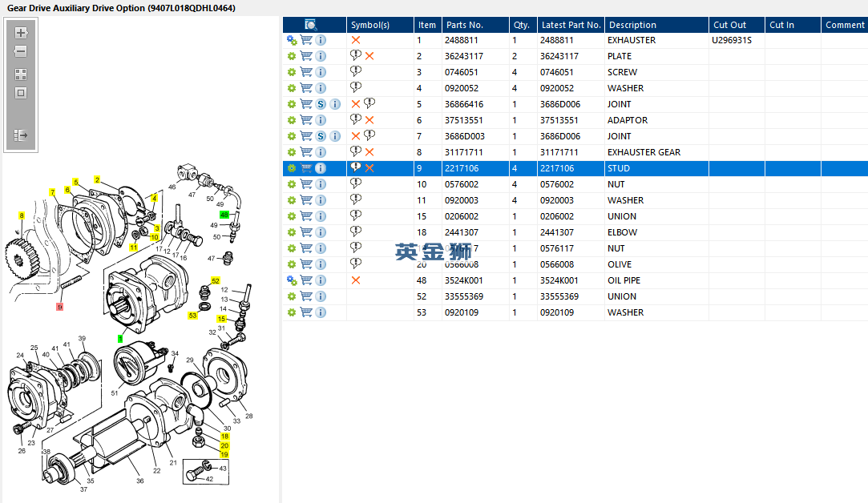Click gear icon for OIL PIPE row
868x503 pixels.
pos(292,280)
